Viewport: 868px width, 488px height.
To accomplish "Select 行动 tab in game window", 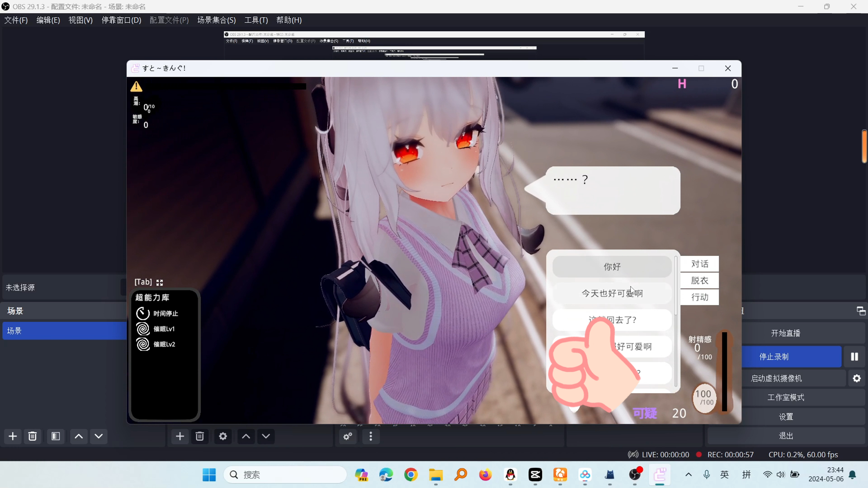I will (x=700, y=297).
